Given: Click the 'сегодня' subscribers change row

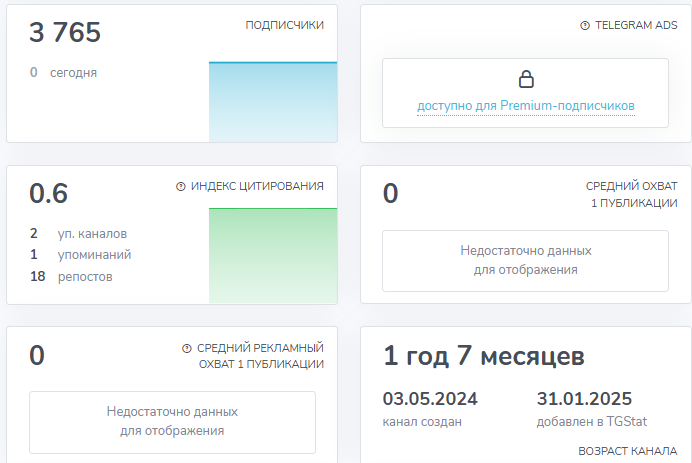Looking at the screenshot, I should [75, 72].
